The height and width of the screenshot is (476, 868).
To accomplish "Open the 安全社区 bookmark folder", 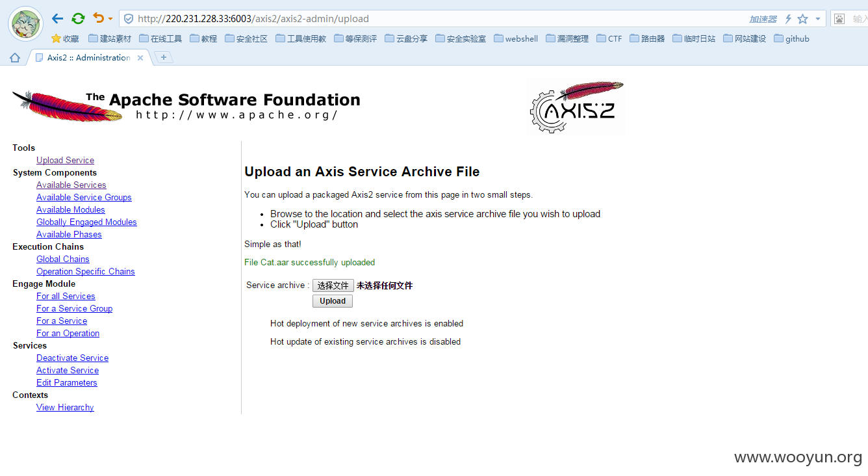I will (x=246, y=38).
